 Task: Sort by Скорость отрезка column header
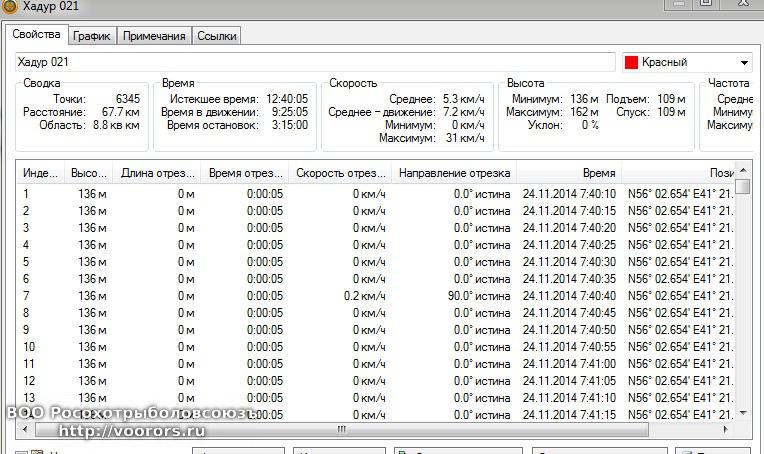click(x=338, y=173)
